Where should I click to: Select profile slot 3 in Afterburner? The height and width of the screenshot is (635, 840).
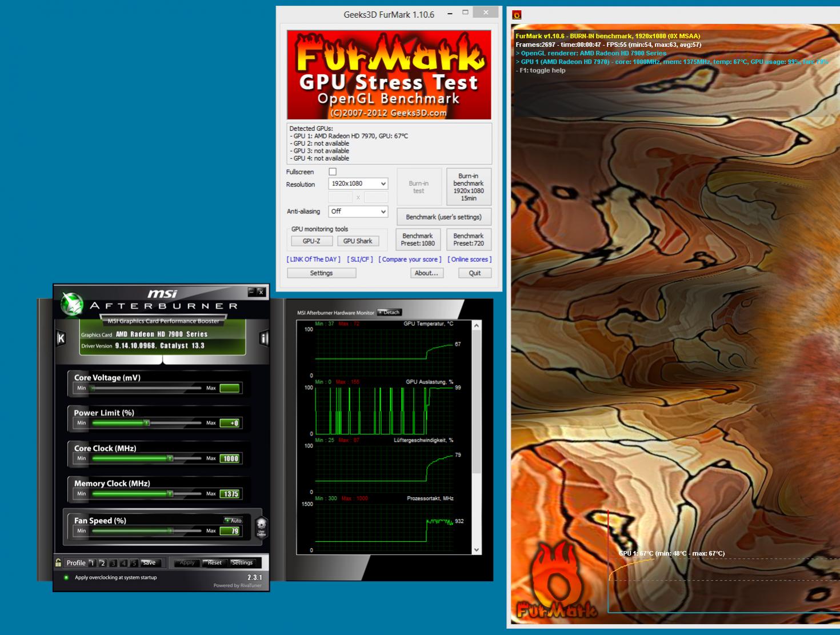point(113,563)
